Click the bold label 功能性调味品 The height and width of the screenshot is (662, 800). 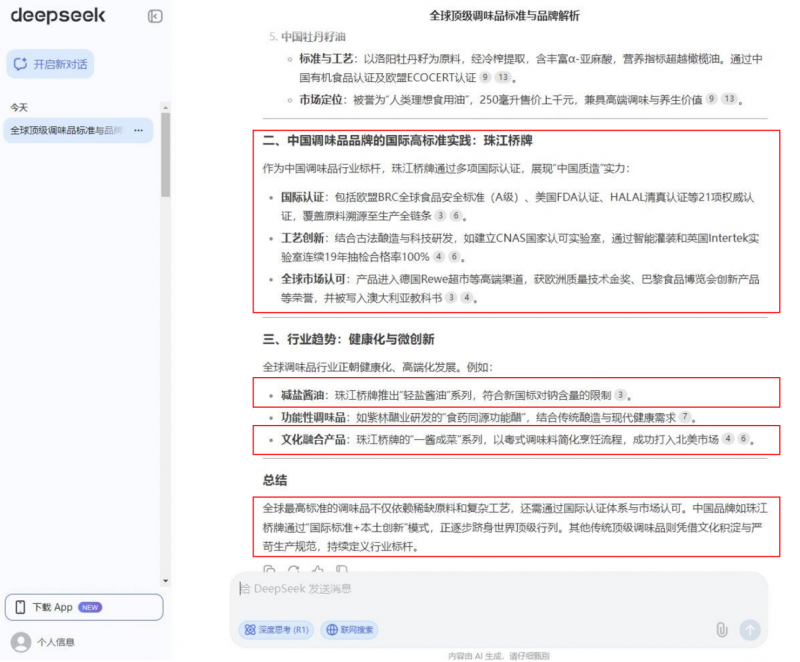(x=313, y=418)
